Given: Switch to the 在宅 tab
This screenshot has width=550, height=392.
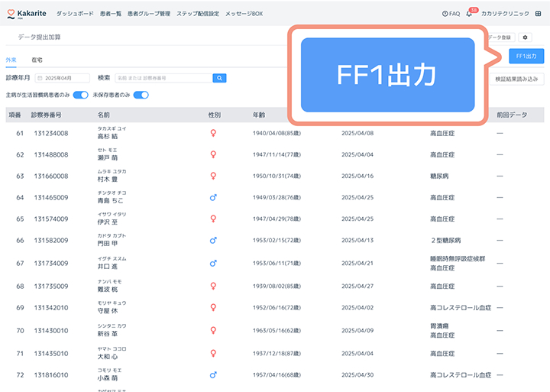Looking at the screenshot, I should click(x=37, y=60).
